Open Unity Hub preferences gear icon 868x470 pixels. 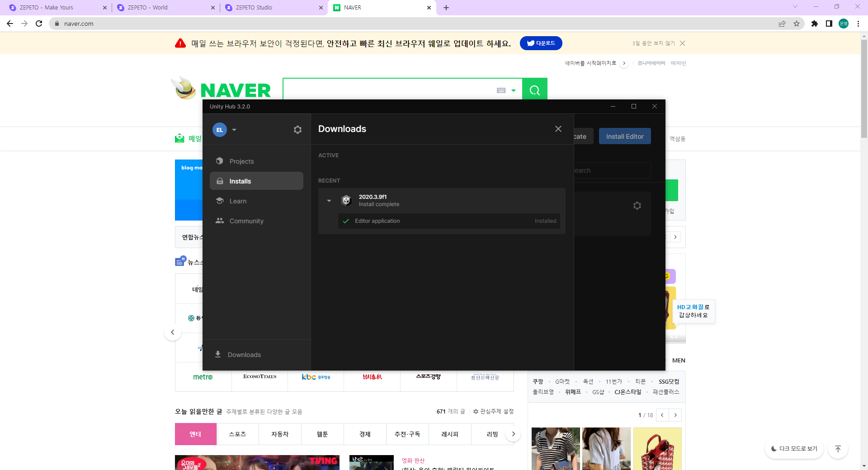297,130
